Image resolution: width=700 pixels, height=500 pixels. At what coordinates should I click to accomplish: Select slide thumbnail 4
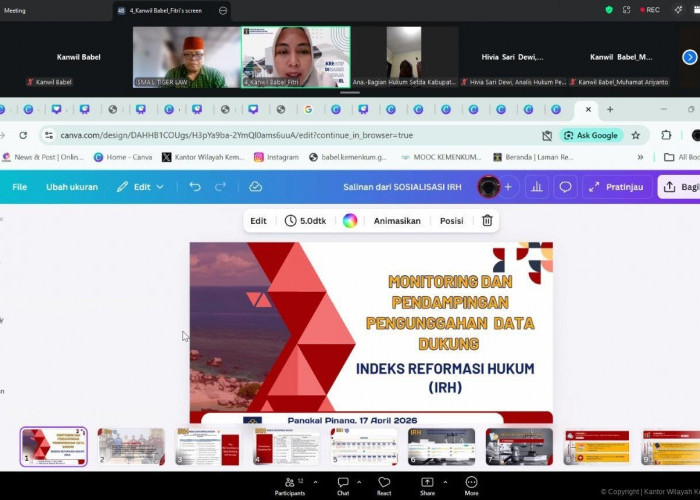[286, 446]
